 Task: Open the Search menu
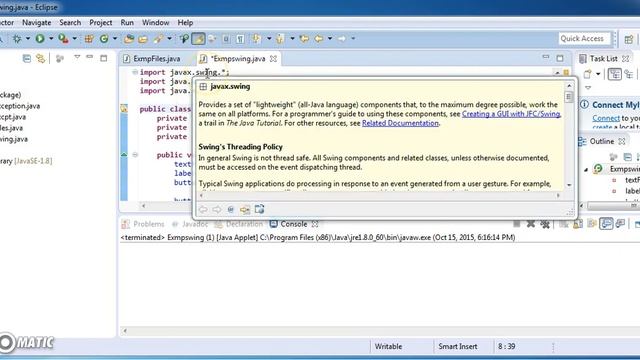click(x=70, y=23)
